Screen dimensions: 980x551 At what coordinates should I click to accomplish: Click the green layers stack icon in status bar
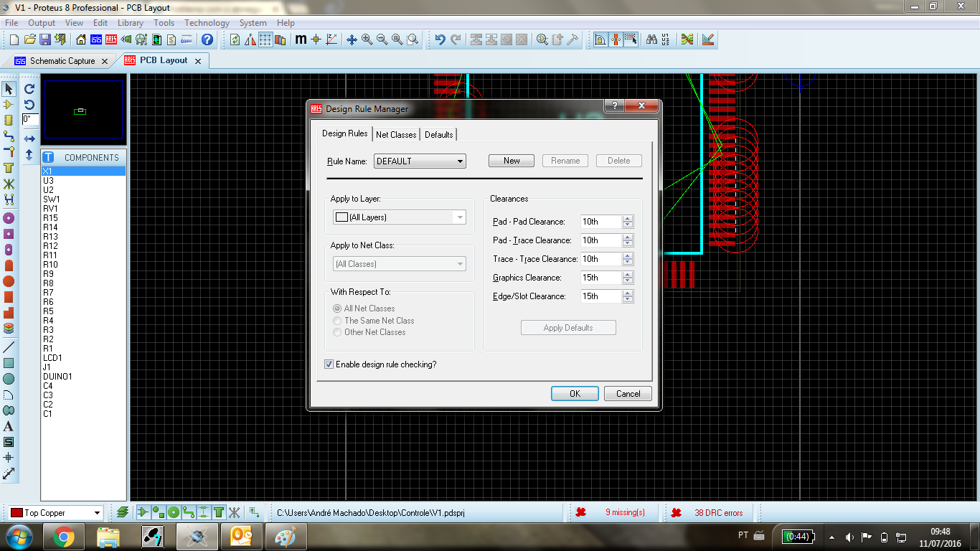(x=123, y=512)
